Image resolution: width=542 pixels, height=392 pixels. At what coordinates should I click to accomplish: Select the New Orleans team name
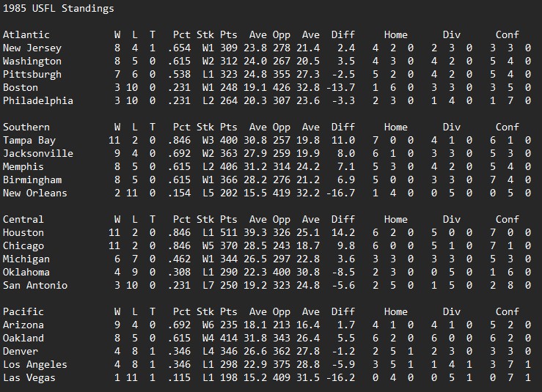[35, 193]
